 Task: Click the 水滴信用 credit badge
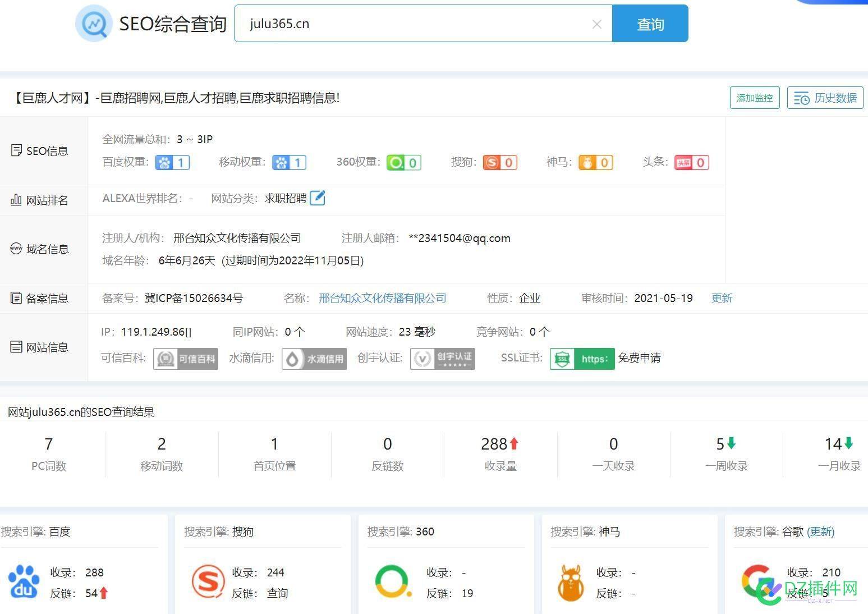(x=314, y=359)
